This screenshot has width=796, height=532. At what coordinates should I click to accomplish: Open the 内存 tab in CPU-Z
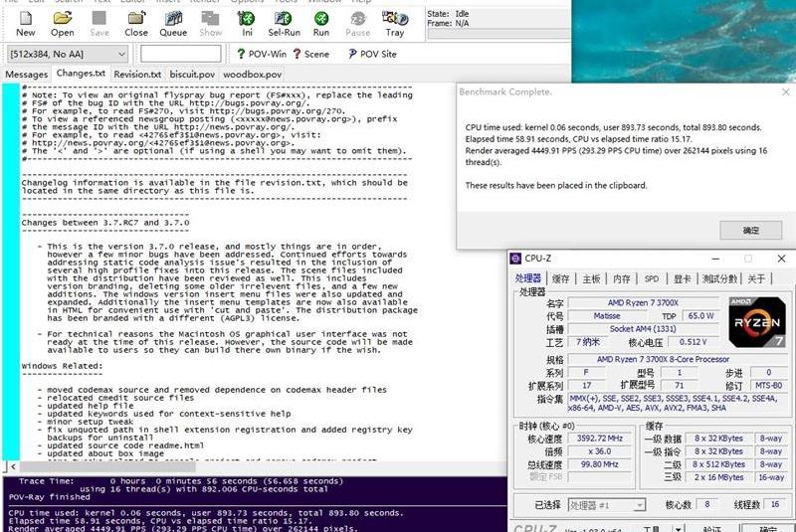pos(621,279)
